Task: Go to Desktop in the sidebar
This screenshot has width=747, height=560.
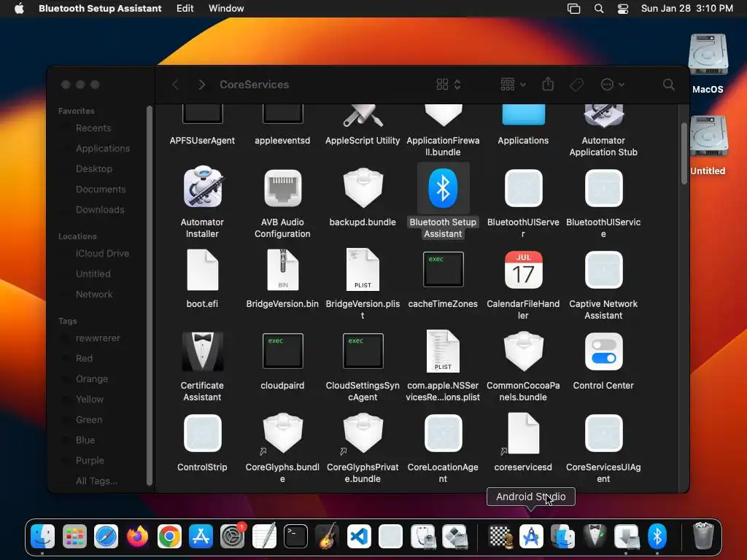Action: click(94, 168)
